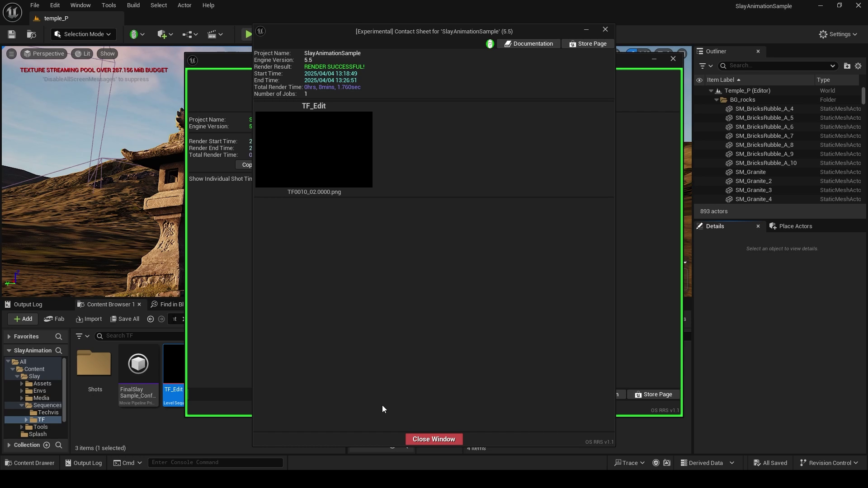Open Derived Data dropdown
Screen dimensions: 868x488
[708, 463]
